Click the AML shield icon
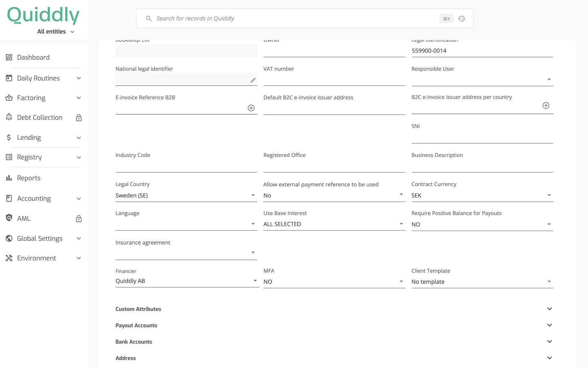Screen dimensions: 588x368 pos(9,218)
